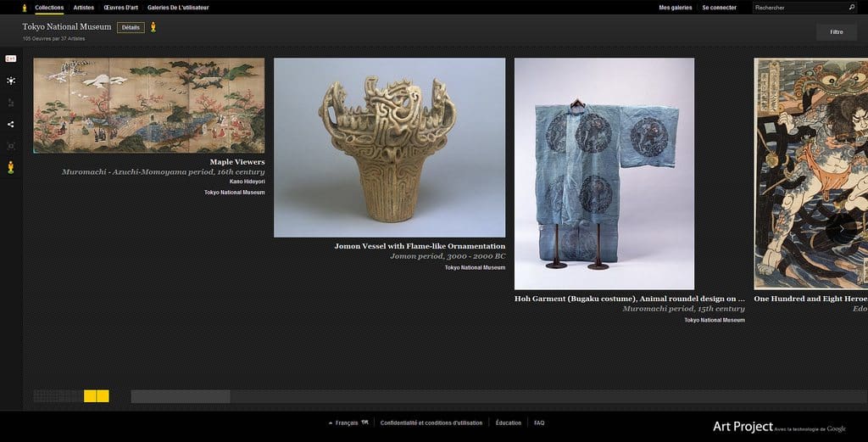The image size is (868, 442).
Task: Open Mes galeries
Action: [676, 8]
